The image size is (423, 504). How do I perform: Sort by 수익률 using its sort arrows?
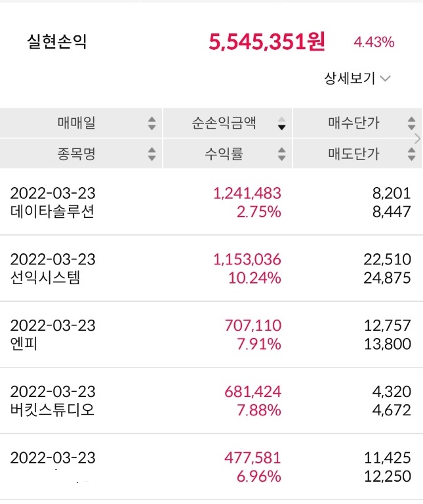pyautogui.click(x=281, y=154)
